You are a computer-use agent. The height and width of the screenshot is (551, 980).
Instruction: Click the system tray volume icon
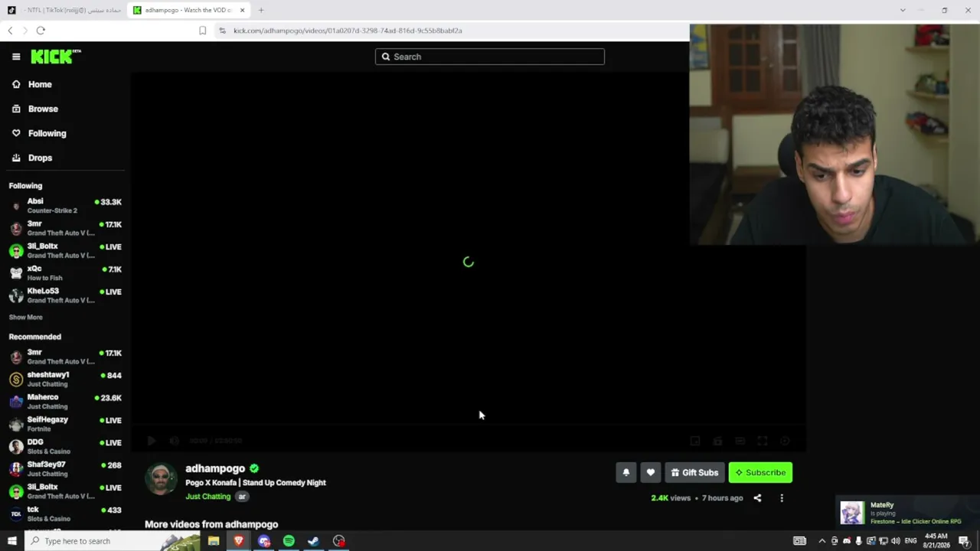[895, 541]
